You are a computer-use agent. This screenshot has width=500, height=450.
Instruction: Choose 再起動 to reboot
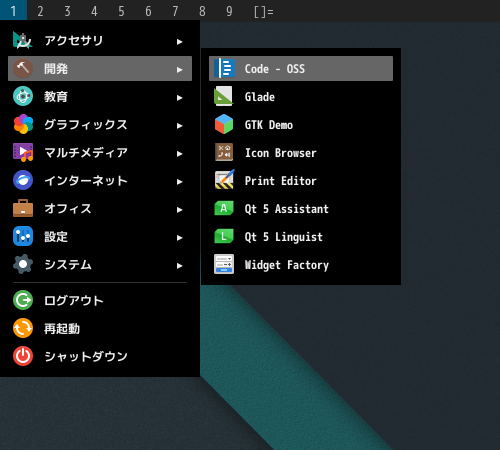(x=100, y=328)
